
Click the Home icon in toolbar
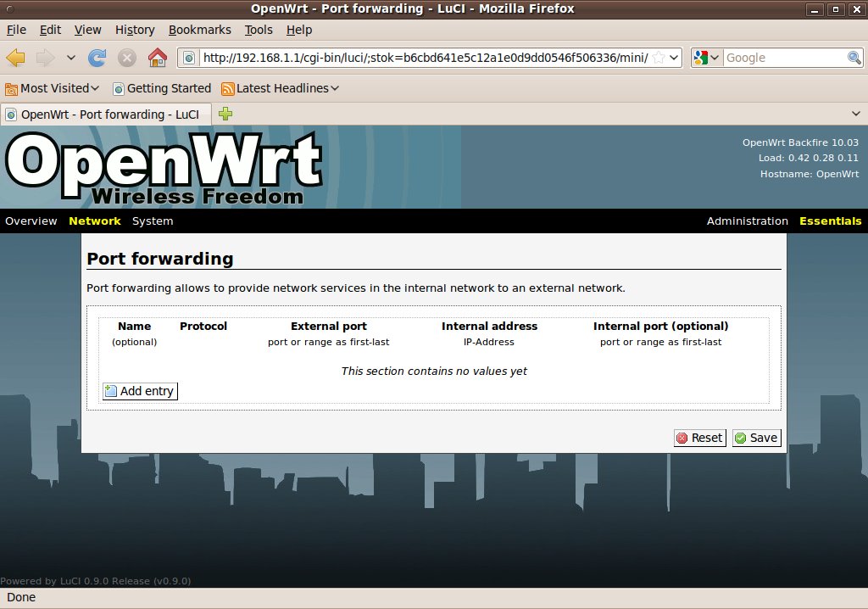157,58
